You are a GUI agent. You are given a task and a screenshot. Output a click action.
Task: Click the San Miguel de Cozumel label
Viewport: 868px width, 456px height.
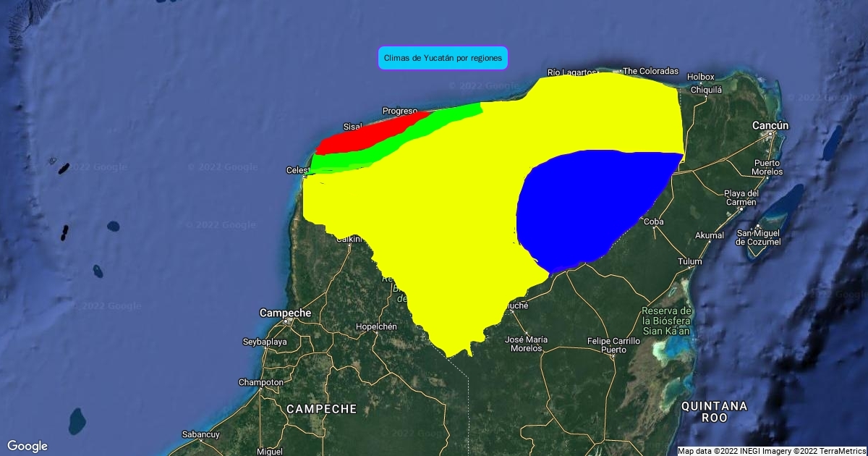pyautogui.click(x=759, y=237)
